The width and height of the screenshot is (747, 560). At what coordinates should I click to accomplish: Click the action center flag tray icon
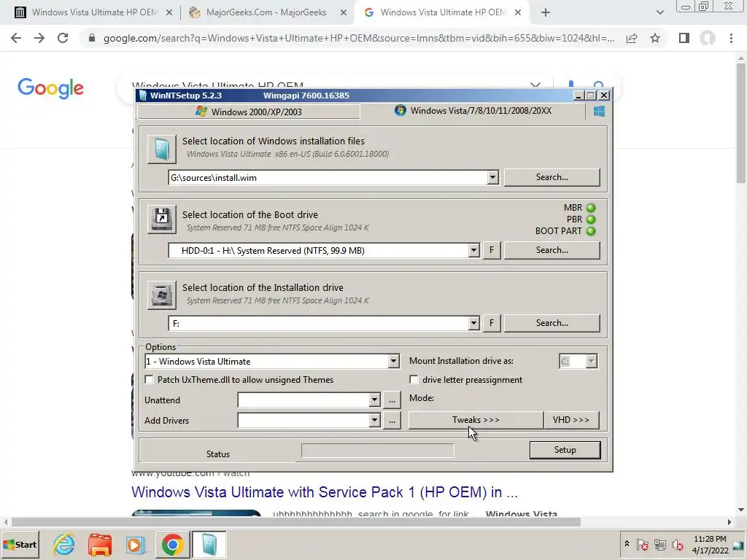click(x=642, y=544)
